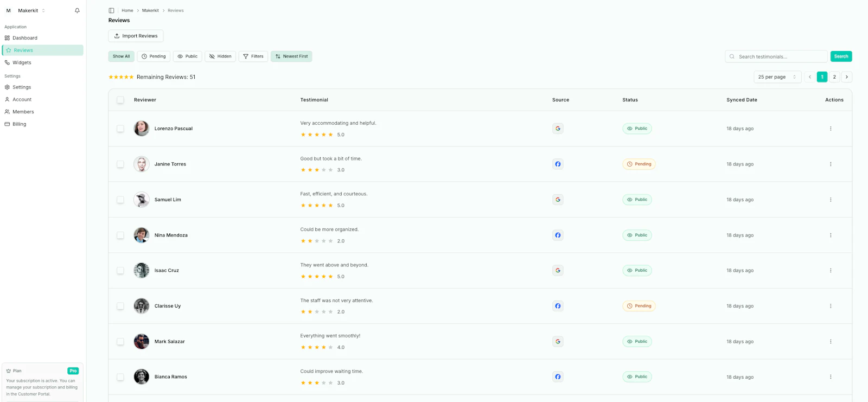868x402 pixels.
Task: Open actions menu for Clarisse Uy
Action: click(831, 306)
